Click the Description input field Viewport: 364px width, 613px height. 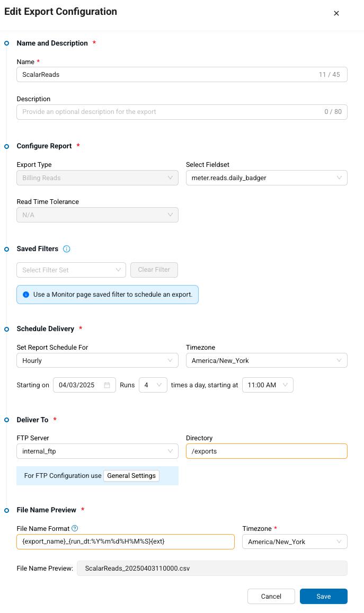[x=182, y=112]
